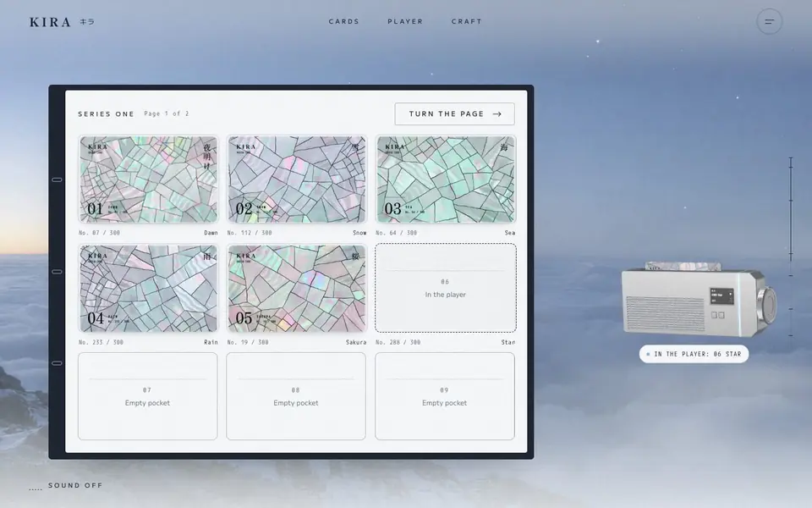Click the TURN THE PAGE button
Viewport: 812px width, 508px height.
tap(455, 114)
